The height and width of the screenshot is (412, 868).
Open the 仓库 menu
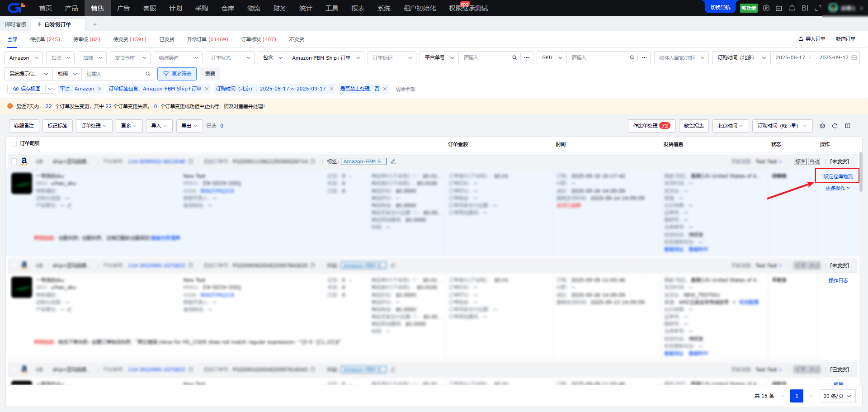[228, 8]
